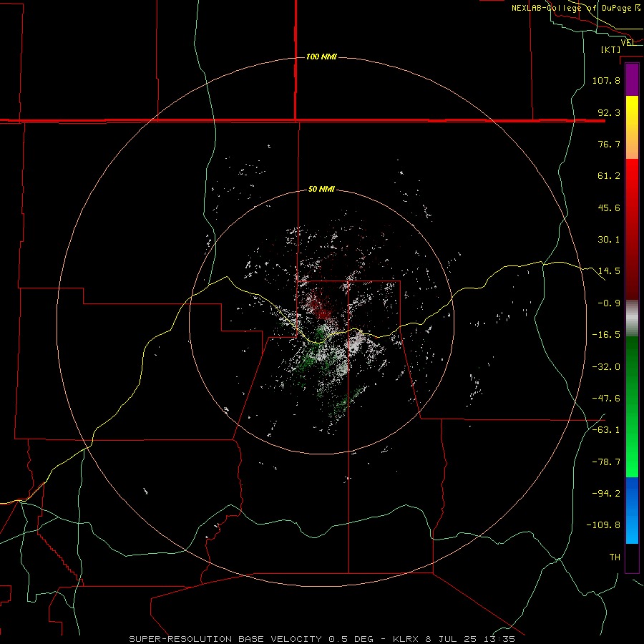Viewport: 644px width, 644px height.
Task: Click the purple segment of the color bar
Action: [x=632, y=79]
